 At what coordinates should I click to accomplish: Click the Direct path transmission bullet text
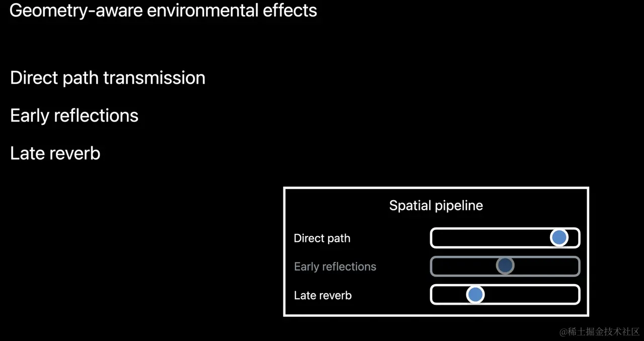pos(108,78)
